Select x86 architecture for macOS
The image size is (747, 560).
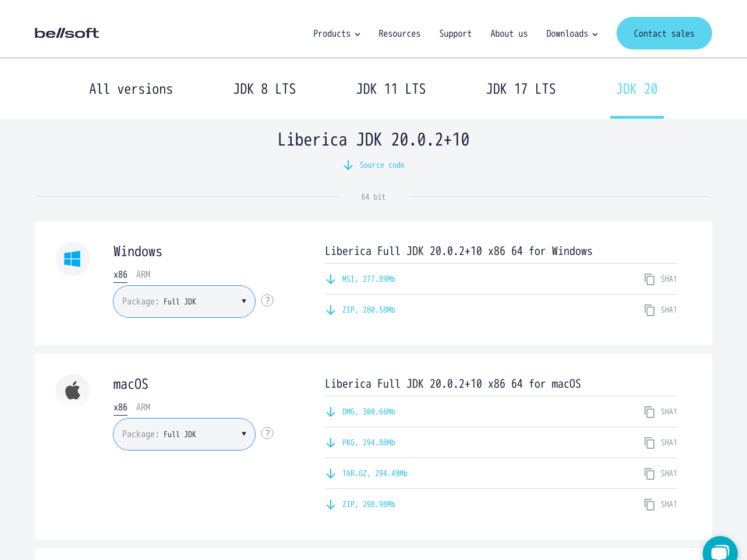point(121,407)
